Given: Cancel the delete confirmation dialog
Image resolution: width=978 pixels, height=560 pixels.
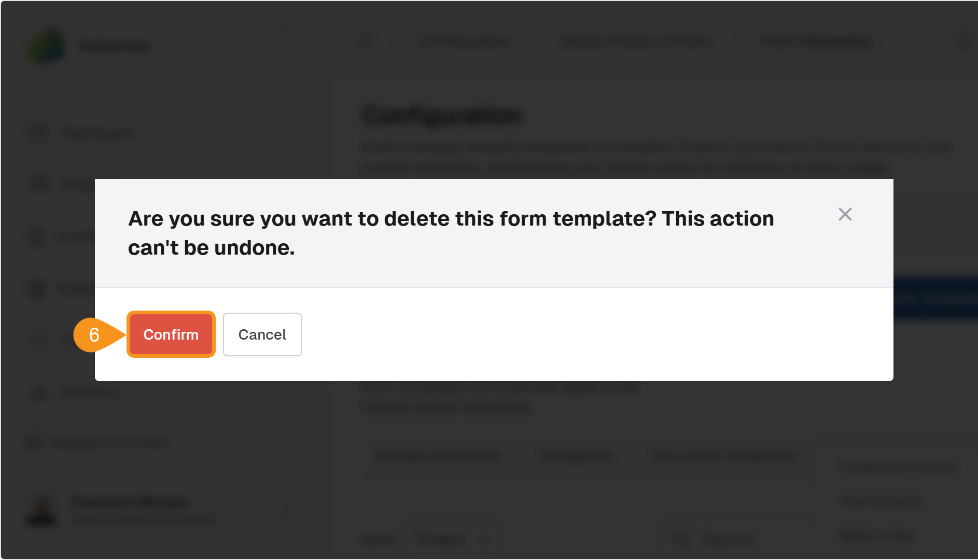Looking at the screenshot, I should (262, 334).
